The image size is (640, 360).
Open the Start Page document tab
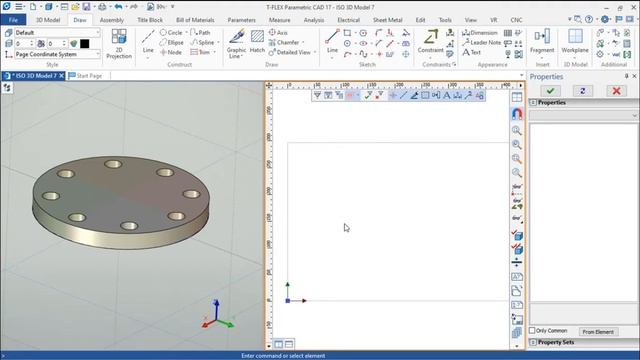tap(86, 76)
